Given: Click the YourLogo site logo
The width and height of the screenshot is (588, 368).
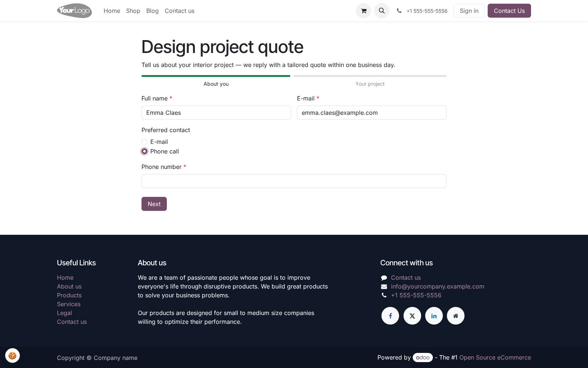Looking at the screenshot, I should point(74,11).
